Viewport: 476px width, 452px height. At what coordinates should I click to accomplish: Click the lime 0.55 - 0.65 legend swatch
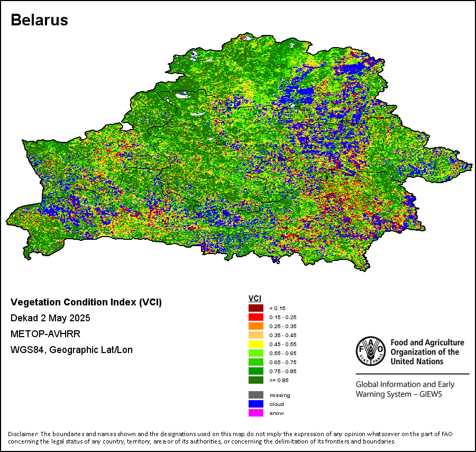coord(256,353)
